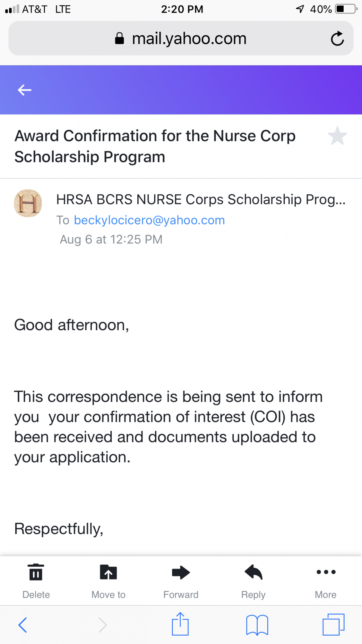Tap the HRSA BCRS NURSE Corps sender name
Viewport: 362px width, 644px height.
[201, 199]
